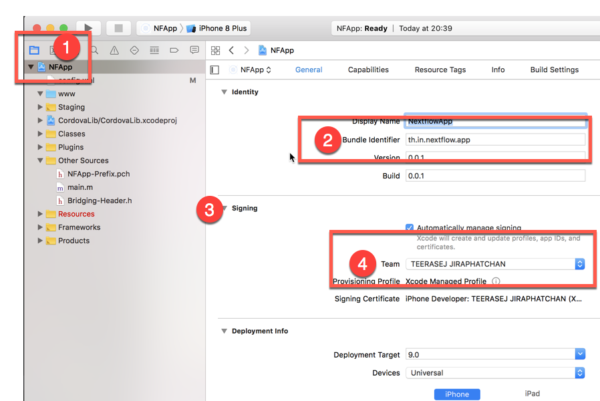Expand the Resources folder

tap(40, 214)
